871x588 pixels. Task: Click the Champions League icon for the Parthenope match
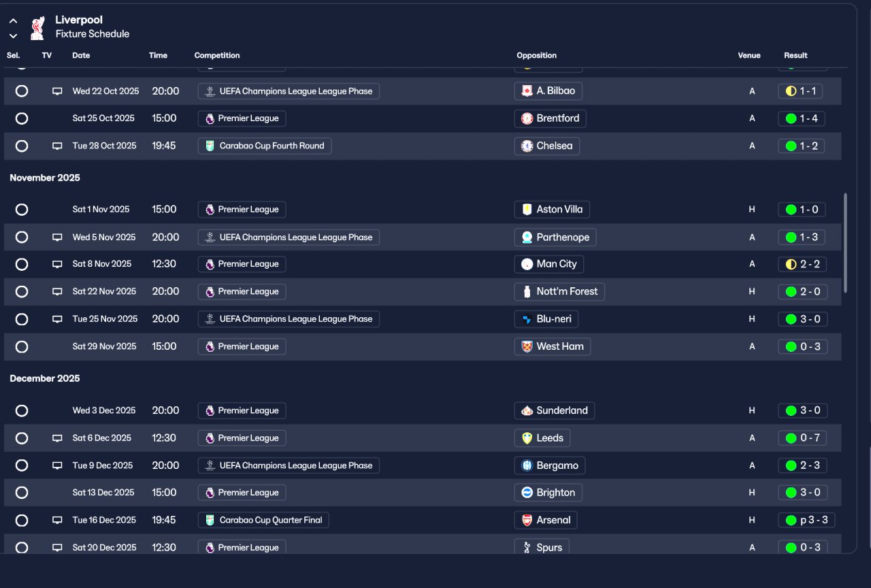tap(210, 238)
